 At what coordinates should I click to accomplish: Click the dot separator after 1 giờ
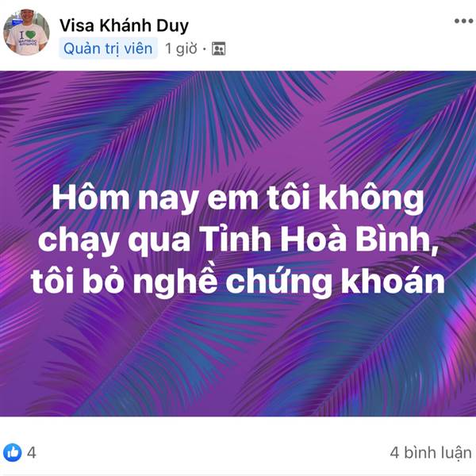[x=205, y=49]
